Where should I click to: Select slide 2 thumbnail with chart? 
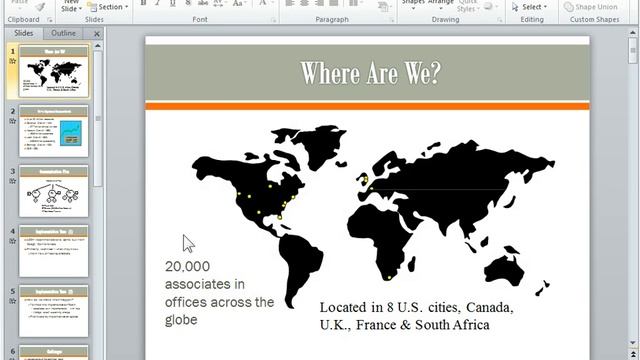coord(53,131)
